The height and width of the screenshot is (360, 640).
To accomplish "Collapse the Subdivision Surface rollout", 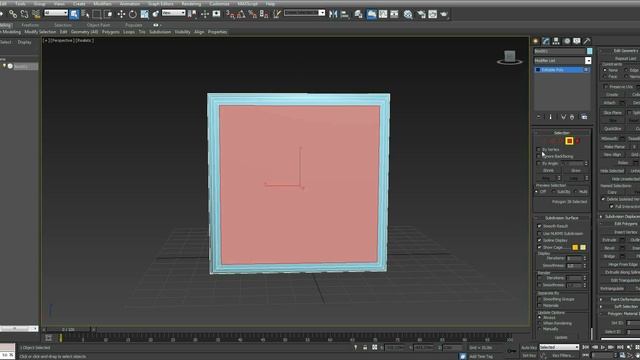I will point(562,218).
